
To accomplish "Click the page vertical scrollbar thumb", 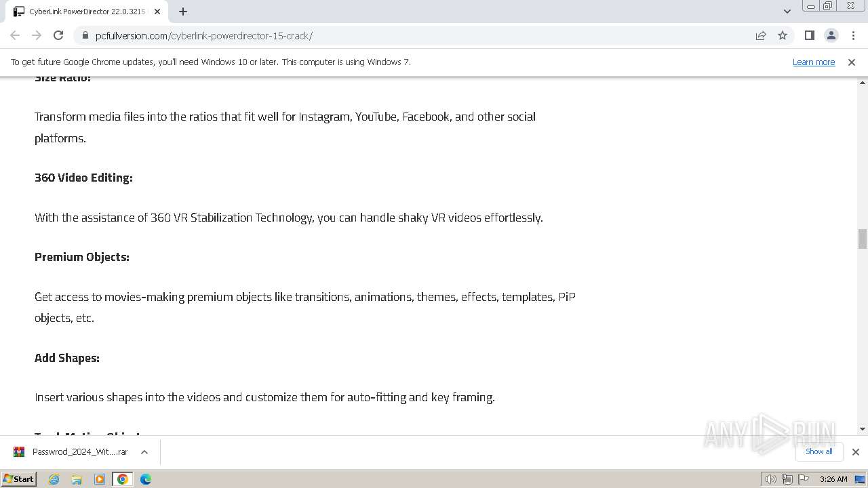I will point(863,239).
